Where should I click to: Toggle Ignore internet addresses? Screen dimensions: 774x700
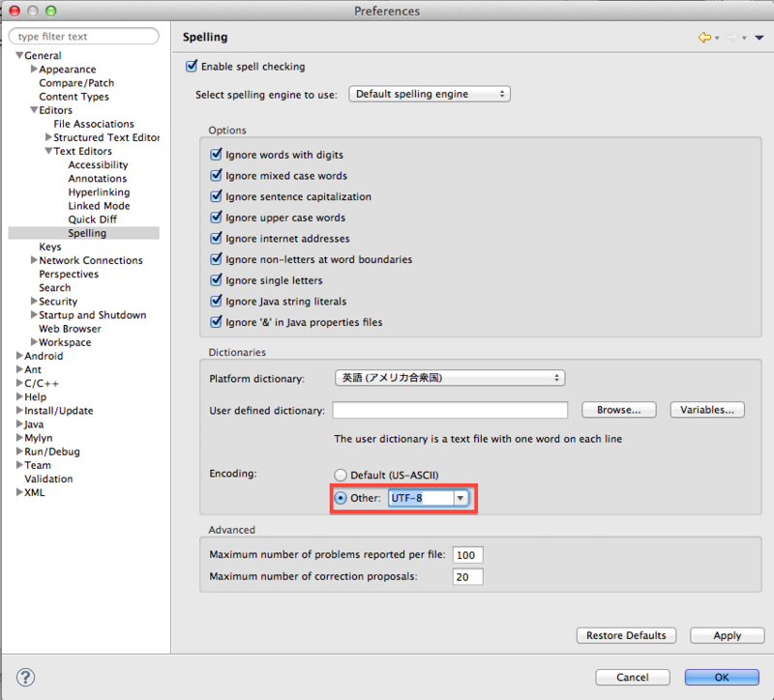click(x=216, y=238)
